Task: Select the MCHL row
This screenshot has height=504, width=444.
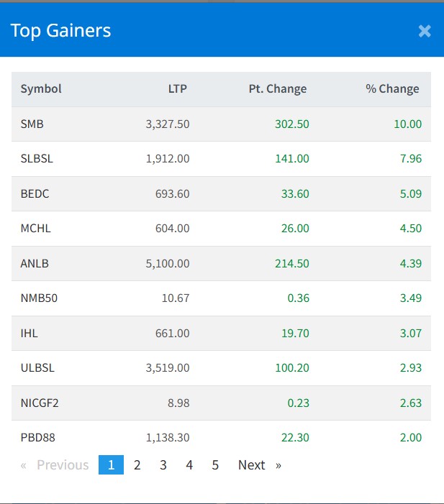Action: pyautogui.click(x=36, y=228)
